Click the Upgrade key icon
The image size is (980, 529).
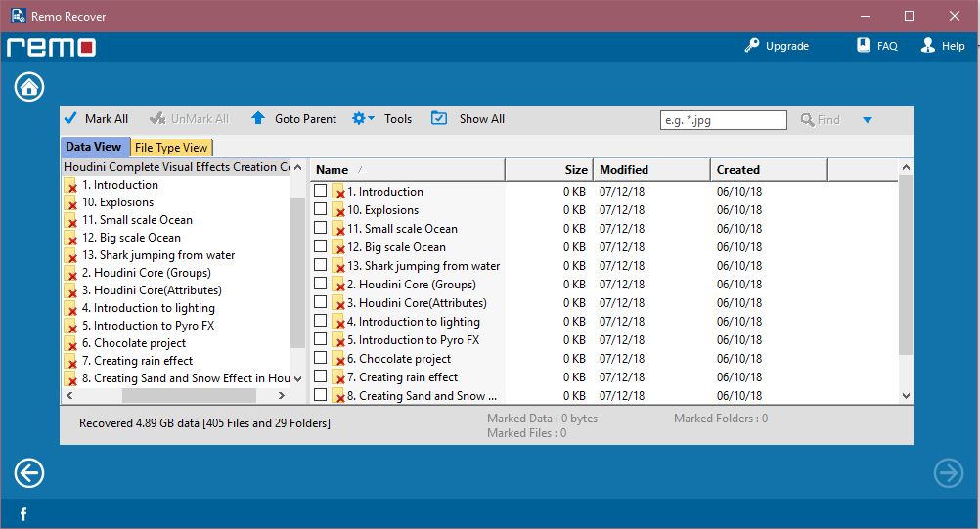(751, 46)
